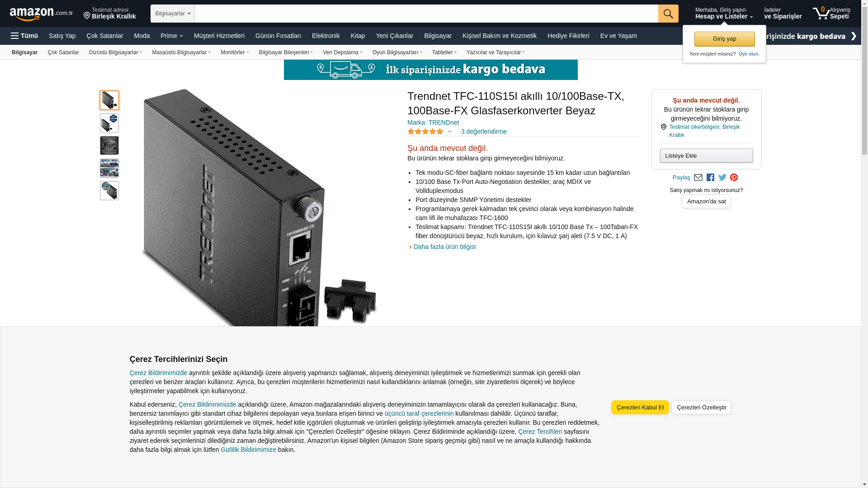Click the Marka: TRENDnet brand link
Image resolution: width=868 pixels, height=488 pixels.
(433, 122)
